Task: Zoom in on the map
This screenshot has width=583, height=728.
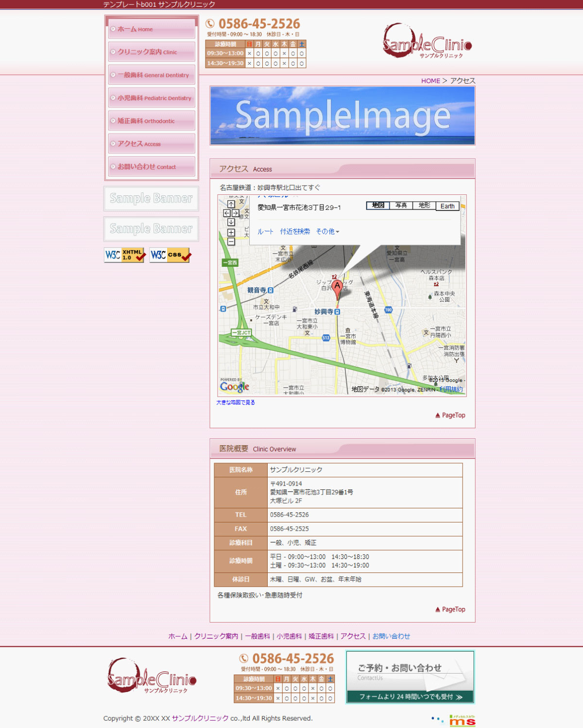Action: pyautogui.click(x=231, y=233)
